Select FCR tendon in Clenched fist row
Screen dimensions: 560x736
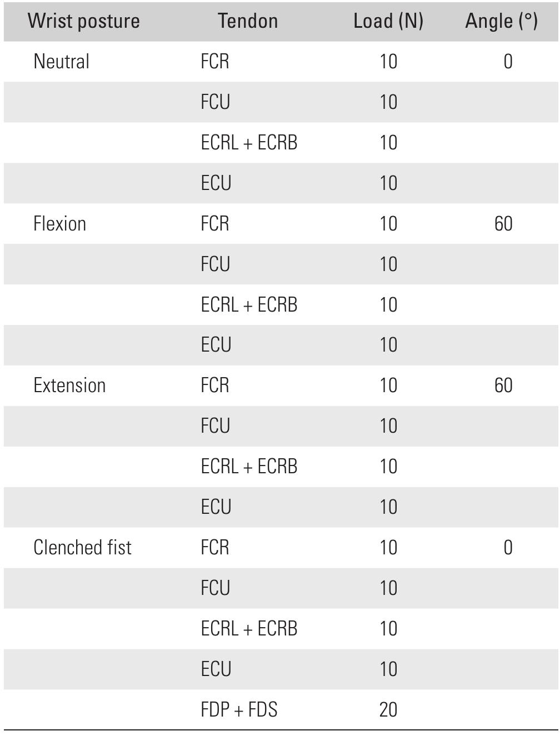[x=215, y=548]
